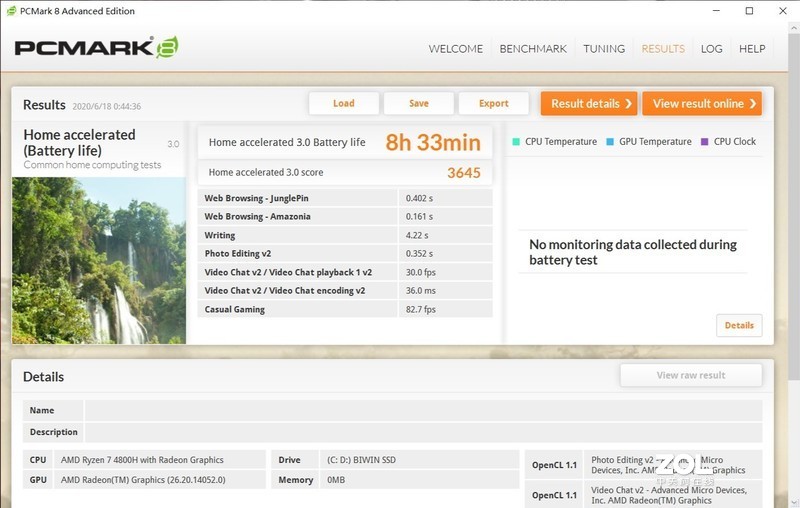This screenshot has width=800, height=508.
Task: Click the Name input field
Action: pyautogui.click(x=423, y=410)
